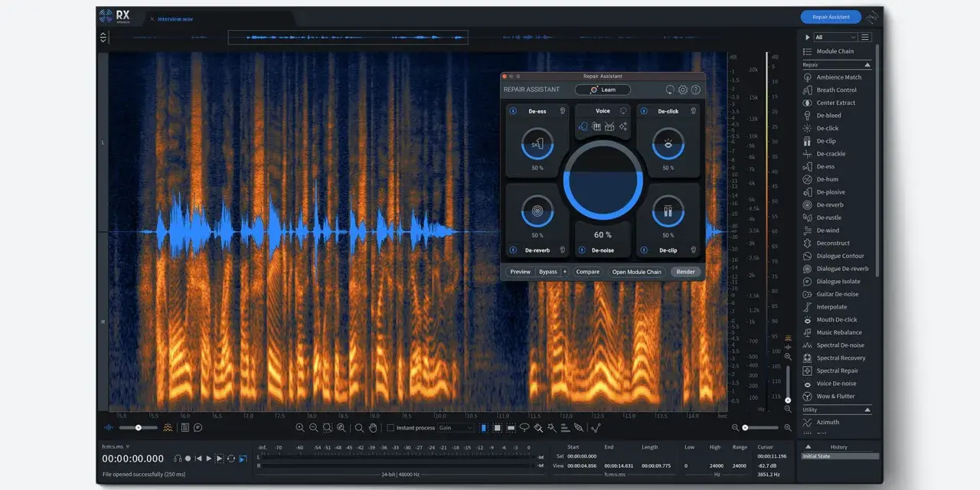Select the time selection tool
Screen dimensions: 980x490
(484, 428)
